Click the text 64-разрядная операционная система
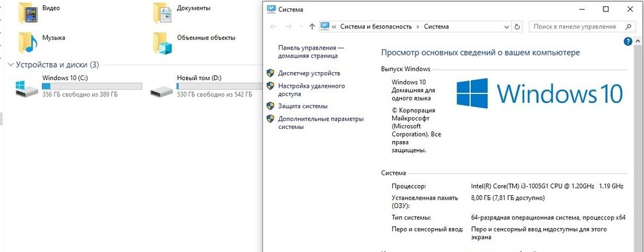 pos(548,217)
